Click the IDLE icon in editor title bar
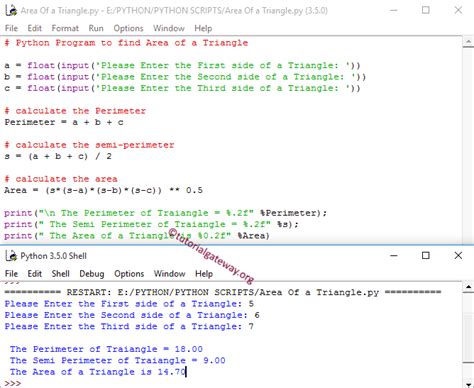This screenshot has width=474, height=388. pos(11,10)
